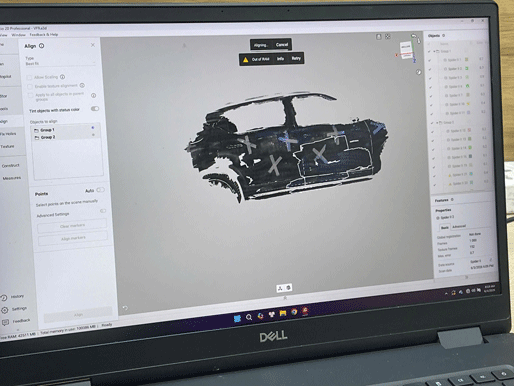This screenshot has width=514, height=386.
Task: Cancel the aligning operation
Action: [x=282, y=44]
